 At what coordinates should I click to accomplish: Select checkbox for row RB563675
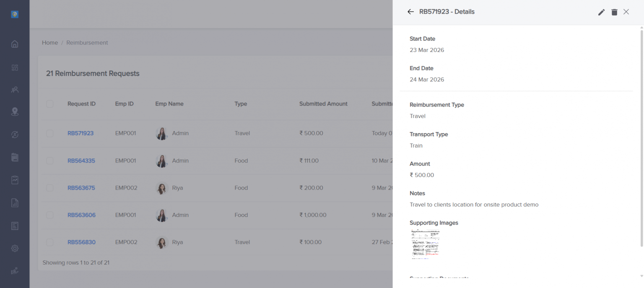[x=50, y=188]
